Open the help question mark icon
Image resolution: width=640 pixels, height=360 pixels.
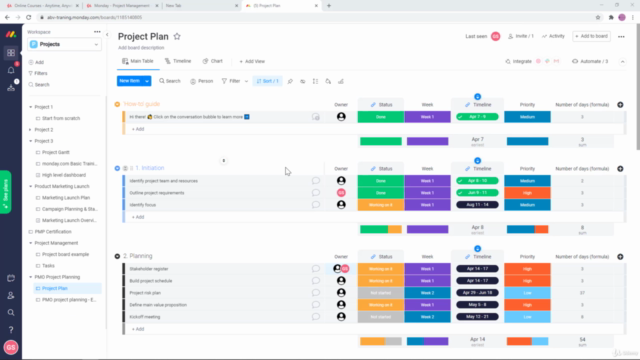11,330
